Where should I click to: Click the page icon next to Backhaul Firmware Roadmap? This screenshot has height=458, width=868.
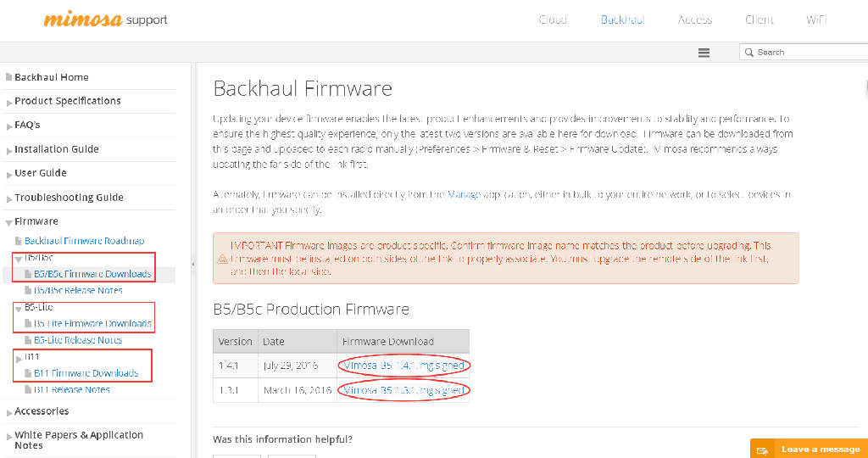coord(19,241)
